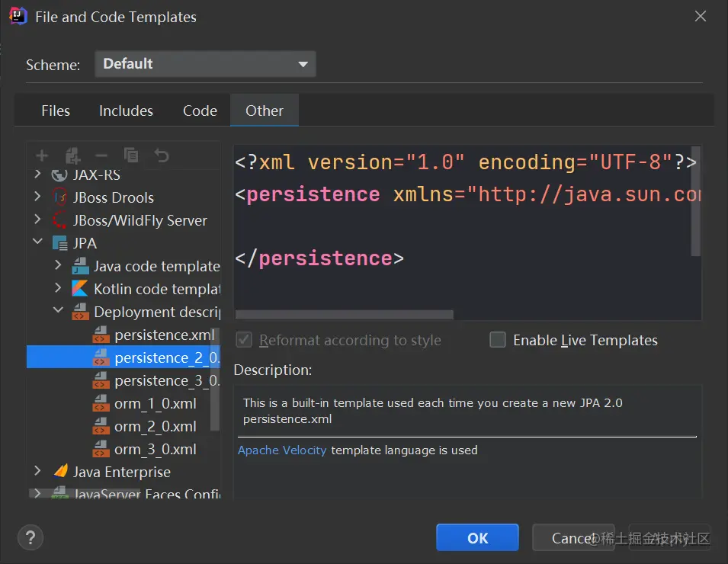Click the Revert to original template icon
Screen dimensions: 728x564
[162, 155]
